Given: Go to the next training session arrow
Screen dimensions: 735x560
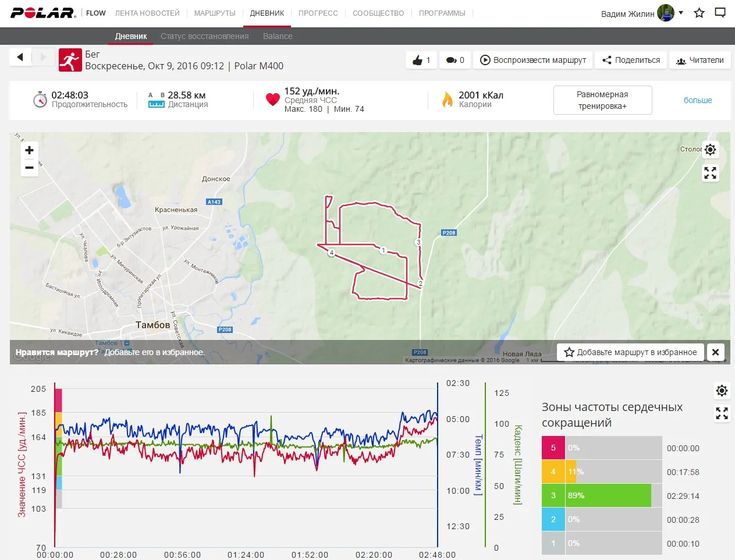Looking at the screenshot, I should click(43, 57).
